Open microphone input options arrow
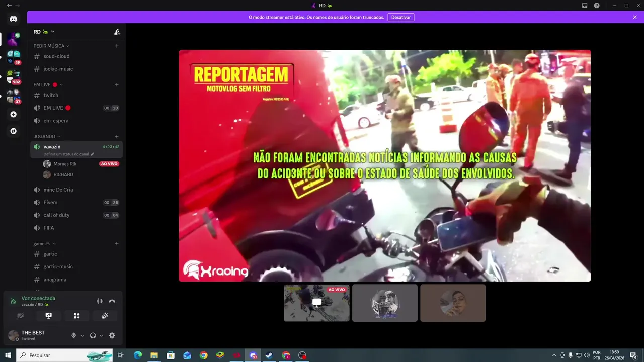This screenshot has width=644, height=362. coord(82,335)
